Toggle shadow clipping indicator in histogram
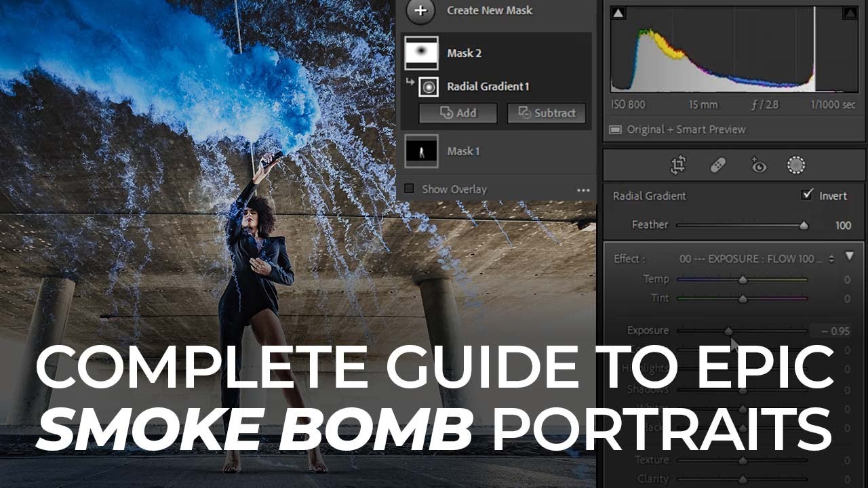This screenshot has width=868, height=488. click(x=618, y=13)
